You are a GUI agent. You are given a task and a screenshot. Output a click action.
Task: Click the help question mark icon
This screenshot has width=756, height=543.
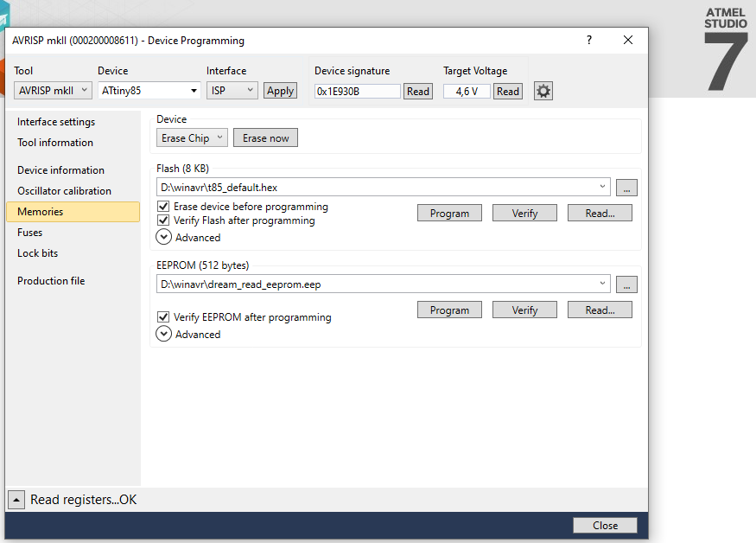pyautogui.click(x=589, y=41)
